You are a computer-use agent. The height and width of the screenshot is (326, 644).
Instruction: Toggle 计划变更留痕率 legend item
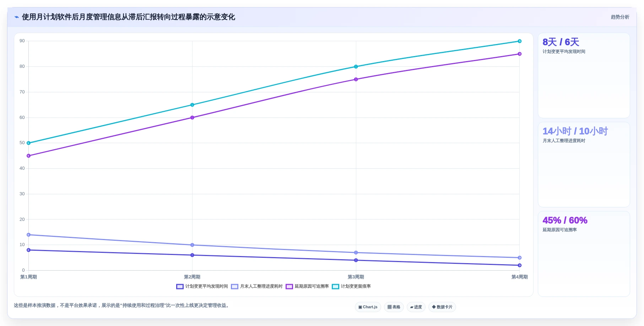[x=351, y=286]
